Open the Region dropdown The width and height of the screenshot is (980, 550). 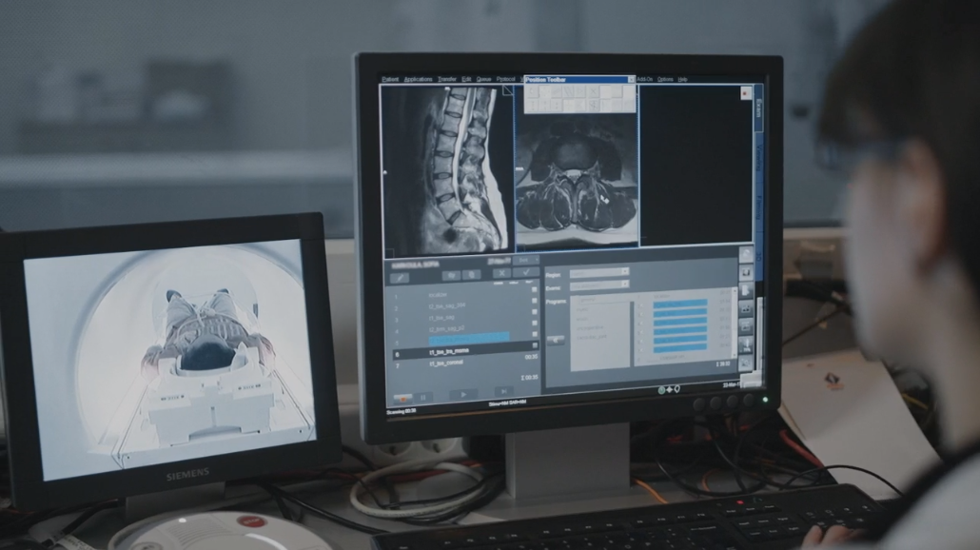(598, 272)
